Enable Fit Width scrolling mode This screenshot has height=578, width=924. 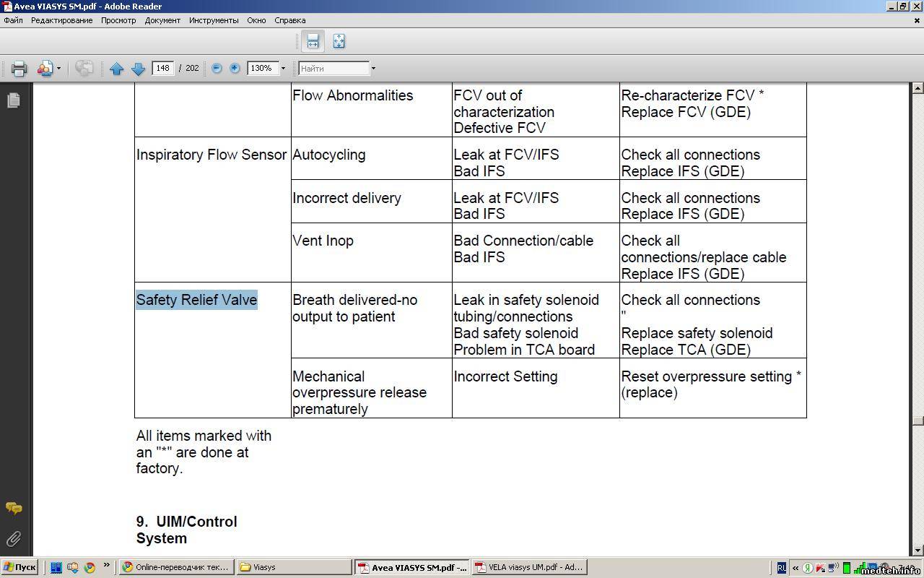313,41
